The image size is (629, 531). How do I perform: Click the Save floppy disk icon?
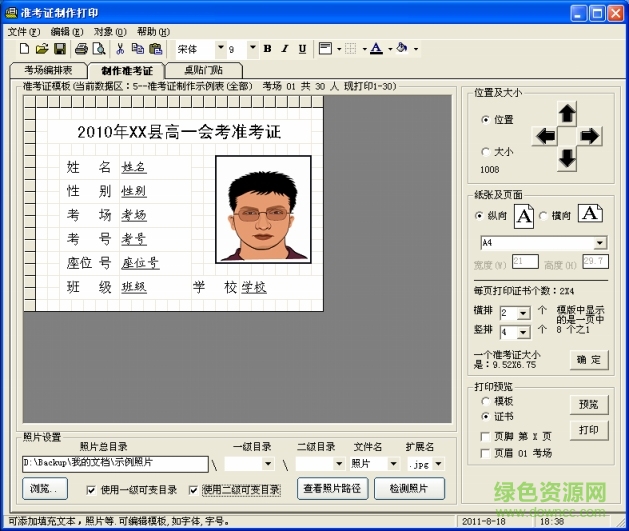pos(60,49)
